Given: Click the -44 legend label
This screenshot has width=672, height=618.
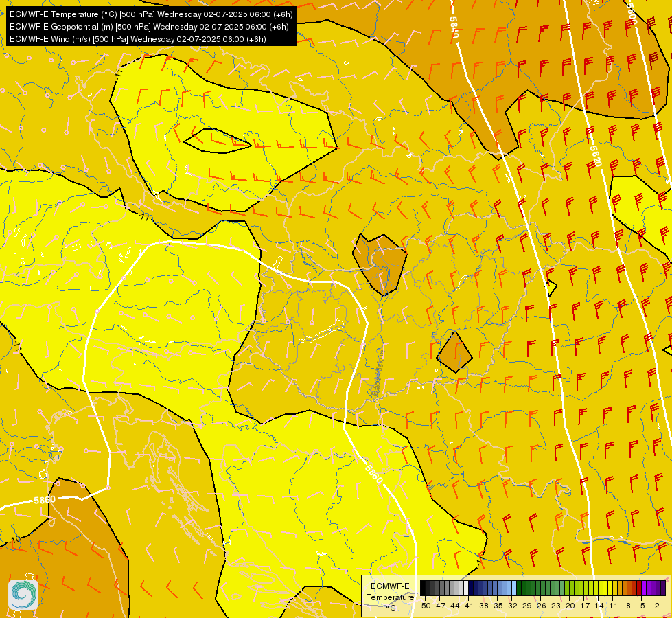Looking at the screenshot, I should 454,606.
